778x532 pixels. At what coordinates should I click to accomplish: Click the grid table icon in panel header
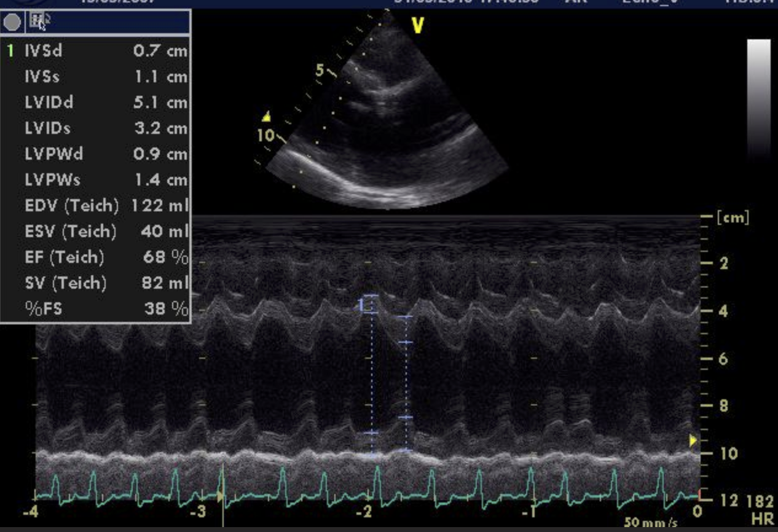pyautogui.click(x=37, y=22)
